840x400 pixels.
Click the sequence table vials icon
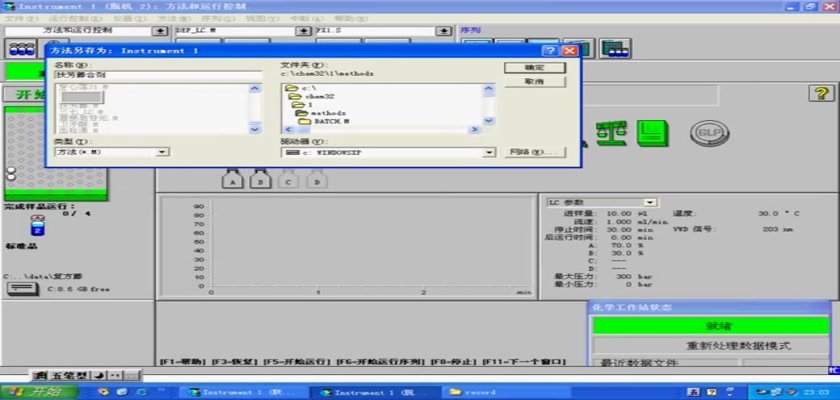[614, 49]
